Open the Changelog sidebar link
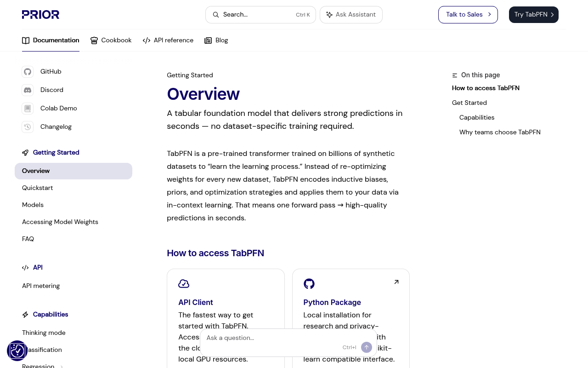This screenshot has width=588, height=368. click(x=56, y=127)
